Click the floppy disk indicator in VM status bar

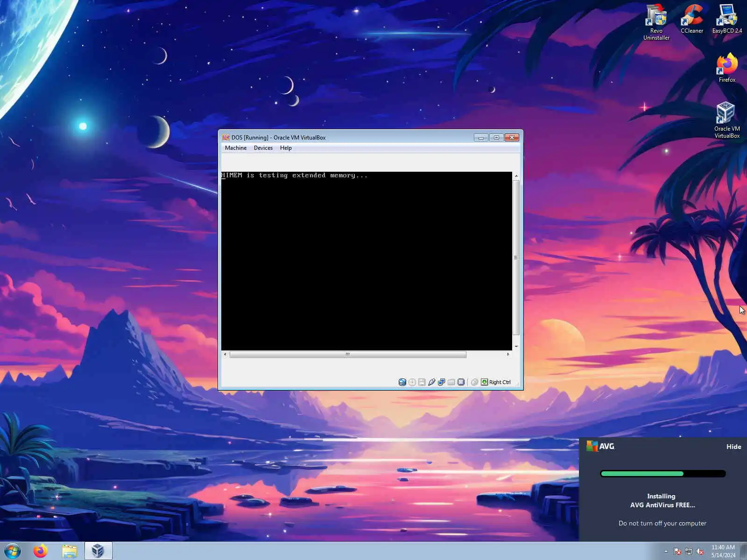(x=422, y=382)
